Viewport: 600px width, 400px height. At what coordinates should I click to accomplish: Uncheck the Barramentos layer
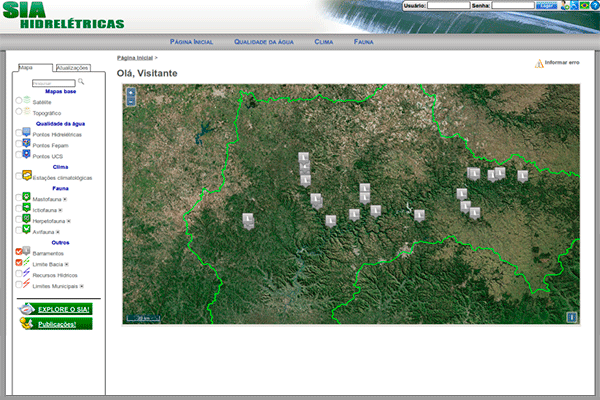pos(18,253)
